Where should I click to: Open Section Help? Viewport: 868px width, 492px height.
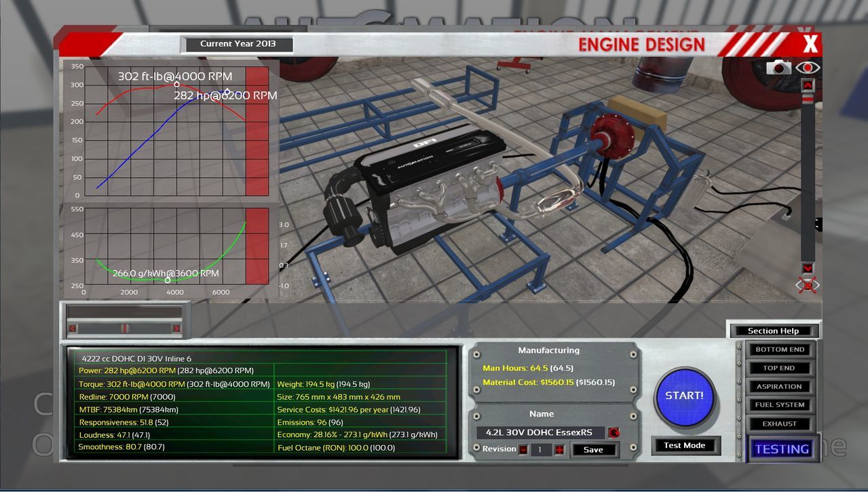pyautogui.click(x=773, y=331)
